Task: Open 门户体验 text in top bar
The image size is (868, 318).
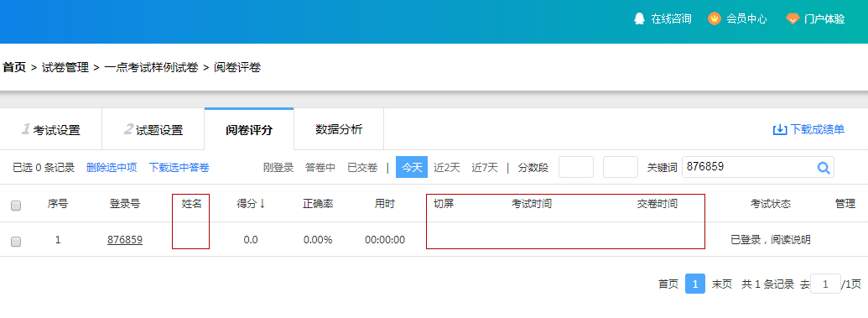Action: pyautogui.click(x=825, y=18)
